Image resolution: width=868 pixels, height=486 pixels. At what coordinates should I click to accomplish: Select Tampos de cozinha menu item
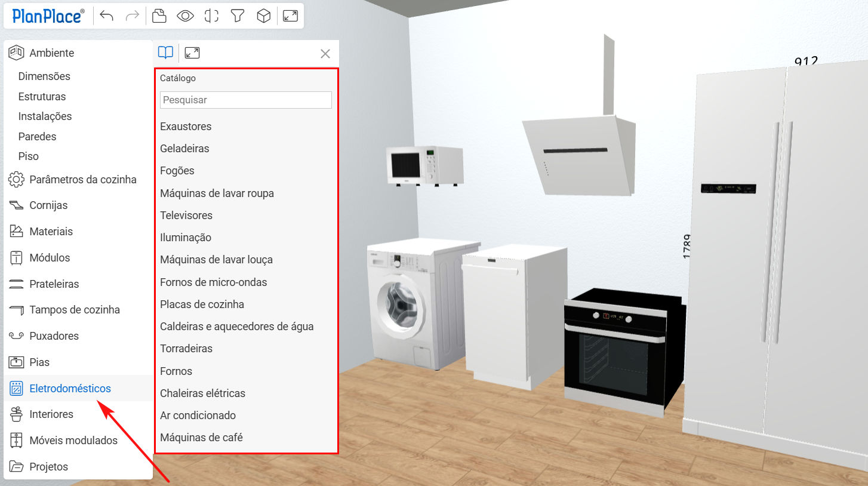tap(75, 310)
